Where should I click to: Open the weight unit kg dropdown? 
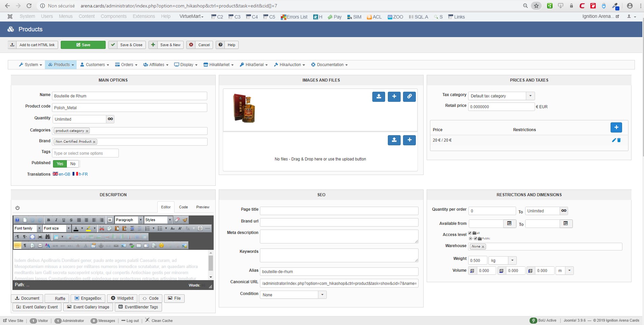pos(512,261)
